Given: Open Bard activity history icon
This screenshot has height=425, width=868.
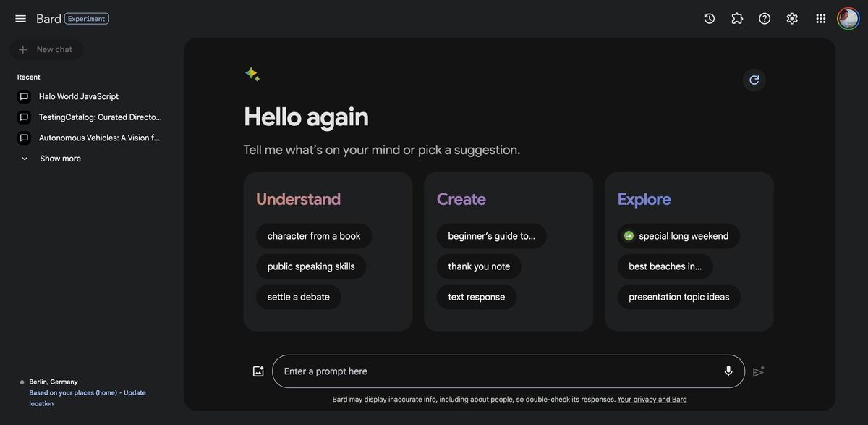Looking at the screenshot, I should click(x=710, y=19).
